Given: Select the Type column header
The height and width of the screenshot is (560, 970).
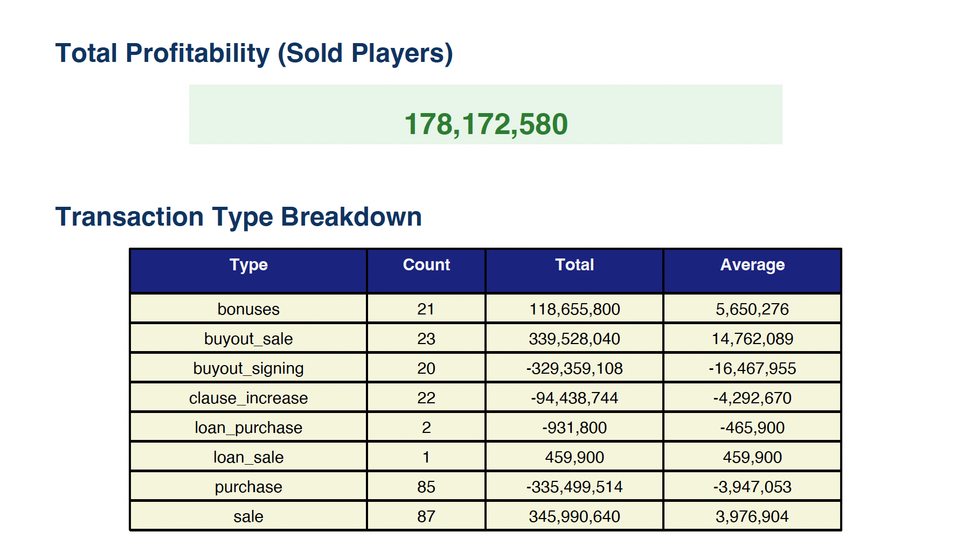Looking at the screenshot, I should coord(248,265).
